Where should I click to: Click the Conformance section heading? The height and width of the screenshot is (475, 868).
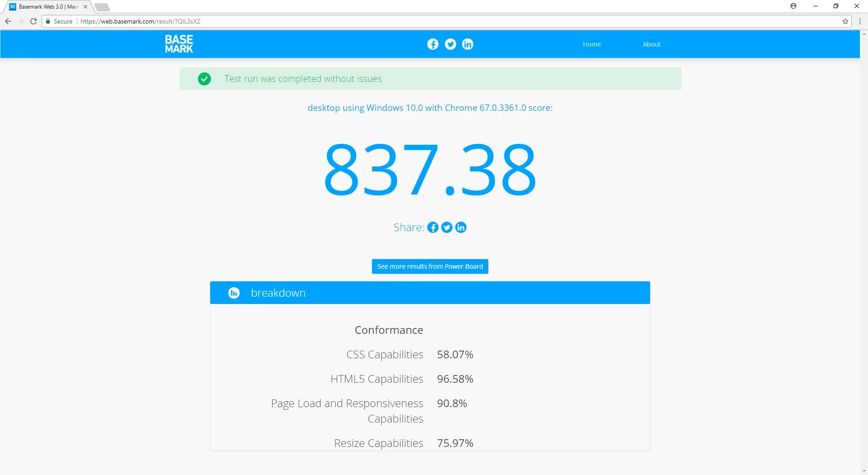point(389,330)
